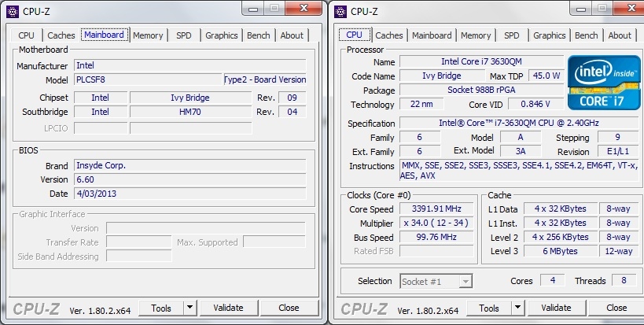The width and height of the screenshot is (644, 325).
Task: Show the About tab in the right window
Action: point(620,35)
